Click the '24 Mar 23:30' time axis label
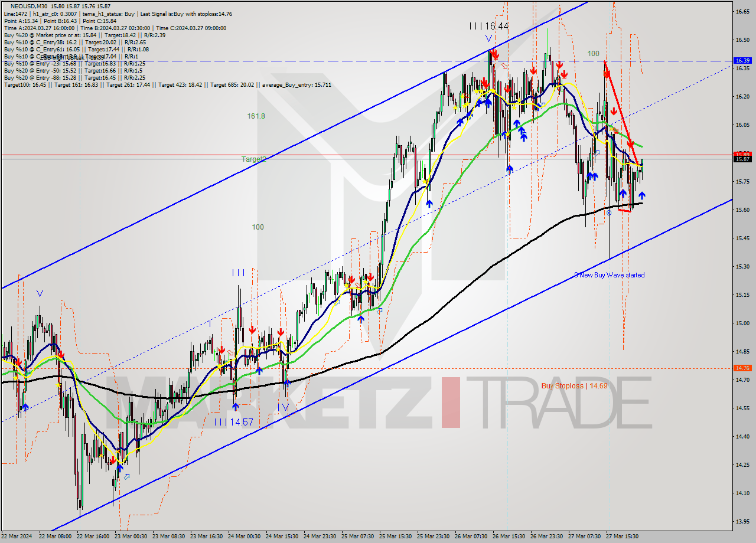This screenshot has height=543, width=756. point(321,537)
